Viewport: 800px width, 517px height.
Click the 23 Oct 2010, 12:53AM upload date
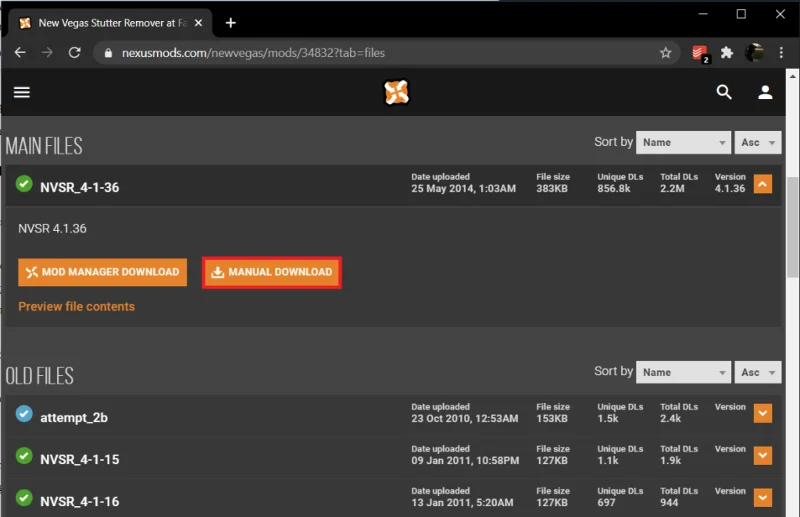(465, 419)
